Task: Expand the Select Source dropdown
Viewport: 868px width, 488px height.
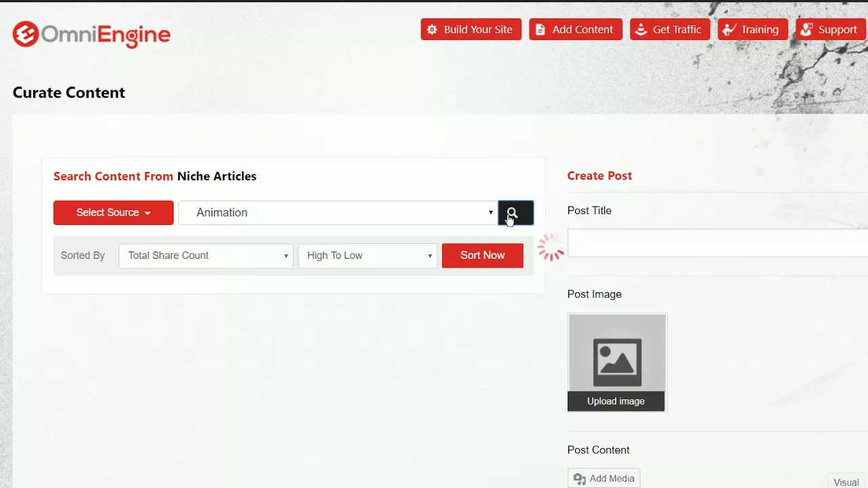Action: pos(113,213)
